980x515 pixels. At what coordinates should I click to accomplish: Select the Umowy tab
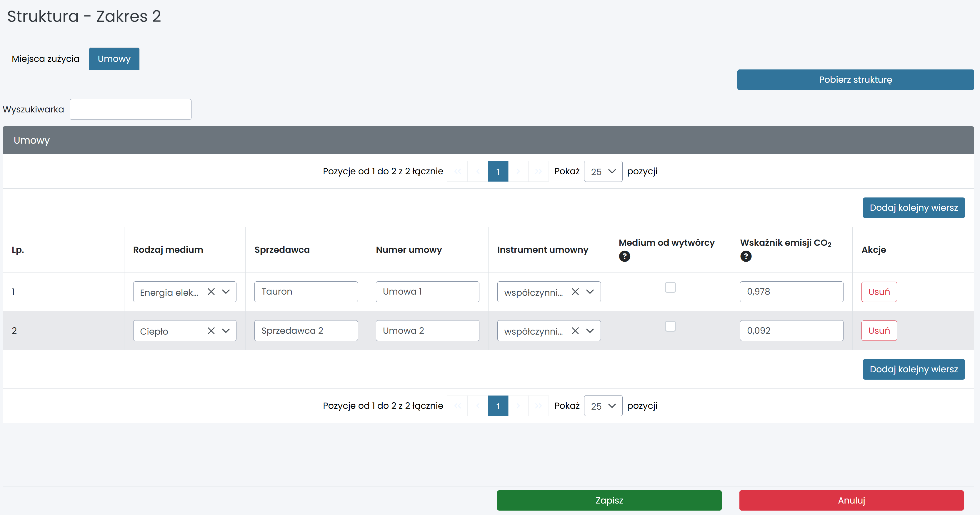[x=114, y=59]
